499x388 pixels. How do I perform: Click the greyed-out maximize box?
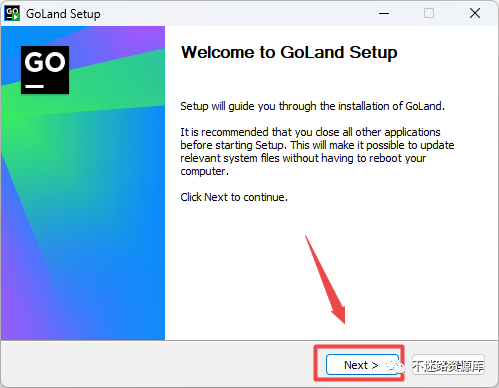429,13
